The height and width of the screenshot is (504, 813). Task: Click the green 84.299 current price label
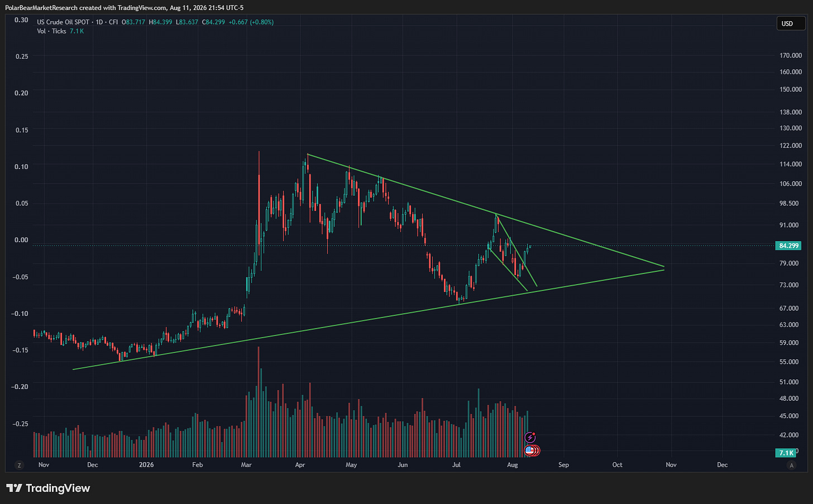click(x=789, y=246)
